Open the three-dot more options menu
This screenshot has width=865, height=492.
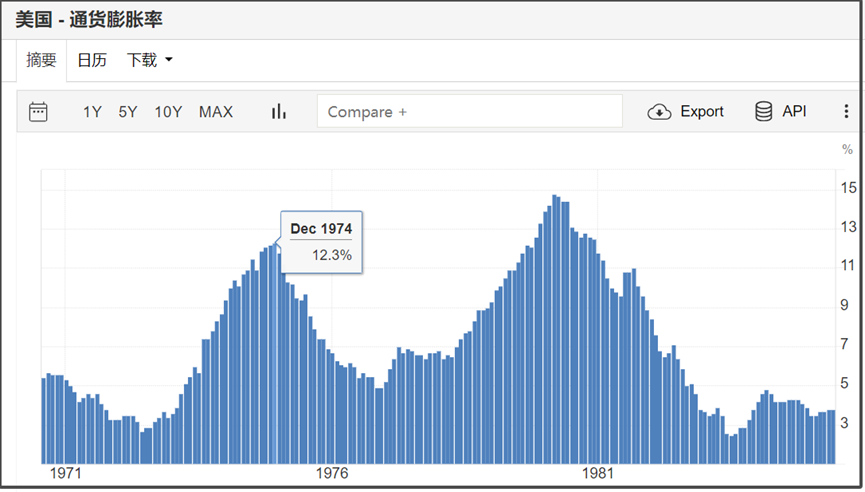(x=846, y=111)
